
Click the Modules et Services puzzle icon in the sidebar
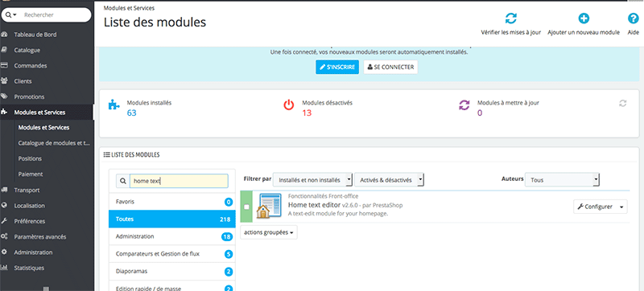coord(5,113)
